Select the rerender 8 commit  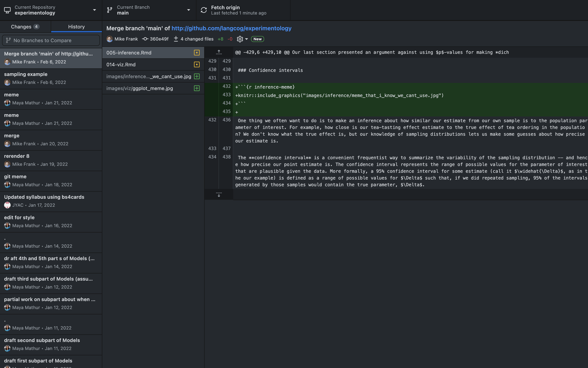[51, 160]
